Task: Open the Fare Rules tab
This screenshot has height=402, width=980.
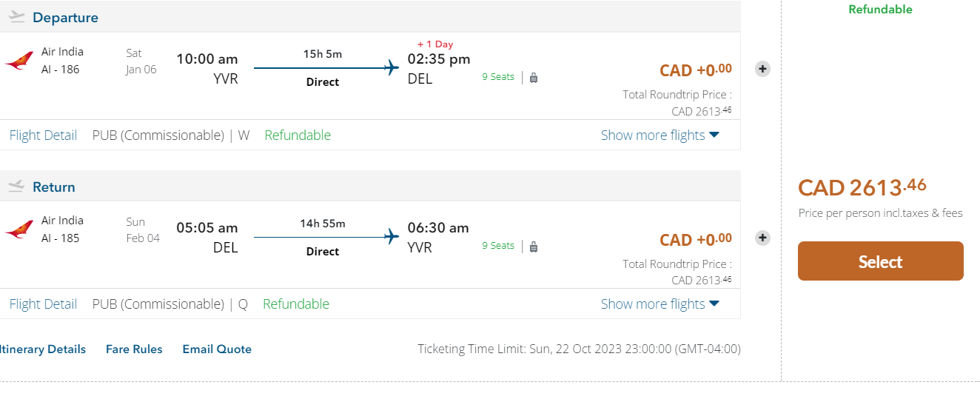Action: (134, 349)
